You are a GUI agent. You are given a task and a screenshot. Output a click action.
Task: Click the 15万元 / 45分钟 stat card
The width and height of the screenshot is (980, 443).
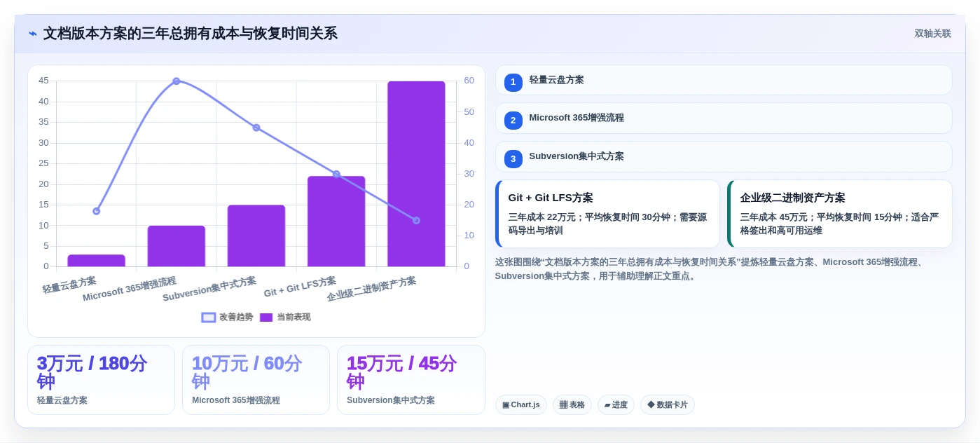tap(410, 380)
